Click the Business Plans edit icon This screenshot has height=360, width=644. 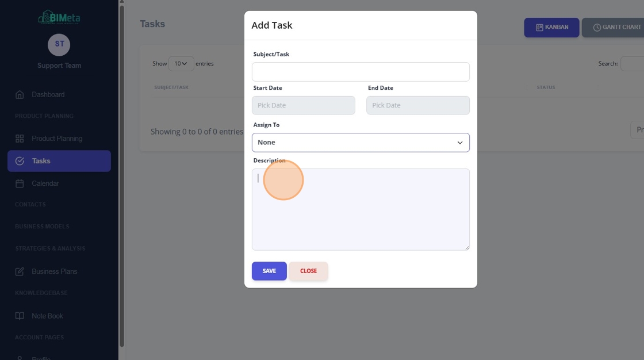[x=20, y=271]
